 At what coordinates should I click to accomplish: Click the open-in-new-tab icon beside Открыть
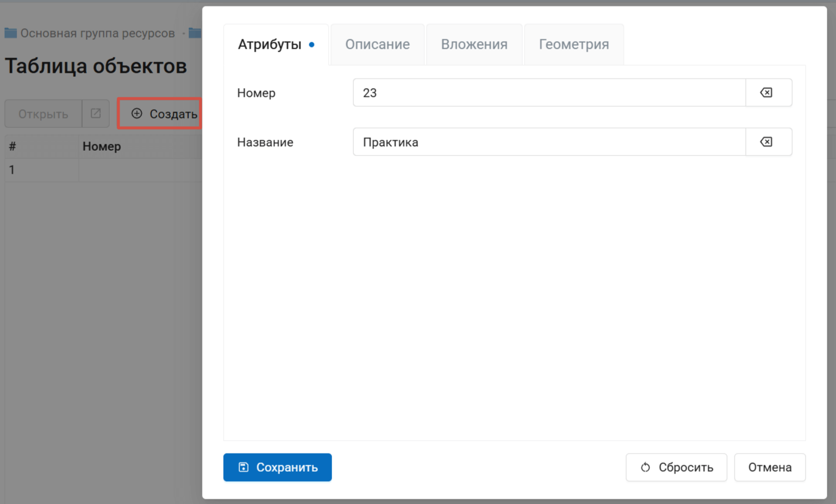[x=96, y=114]
